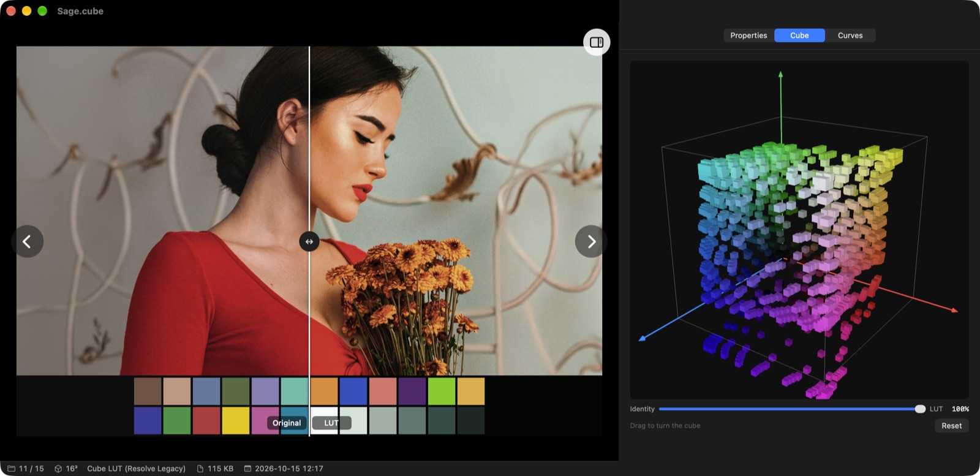Click the LUT intensity slider handle

tap(920, 409)
